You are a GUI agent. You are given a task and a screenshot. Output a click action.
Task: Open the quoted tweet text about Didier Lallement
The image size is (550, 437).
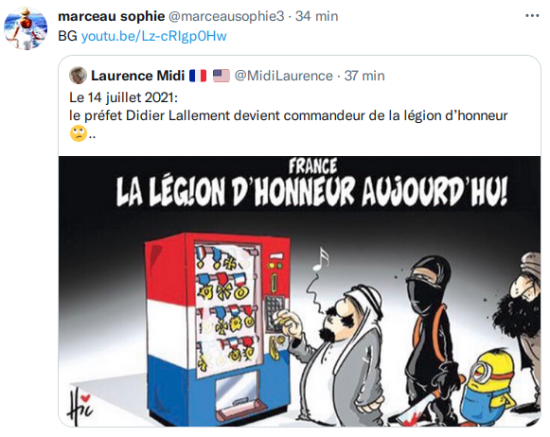tap(288, 116)
